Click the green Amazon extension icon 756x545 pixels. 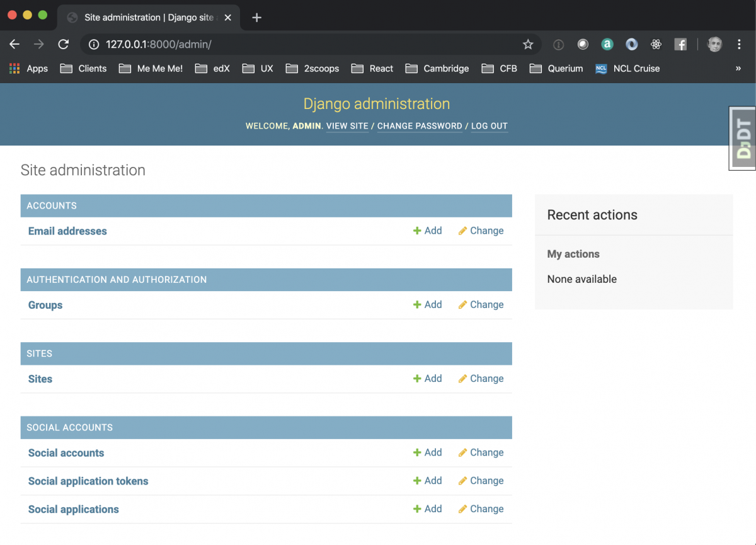[607, 44]
